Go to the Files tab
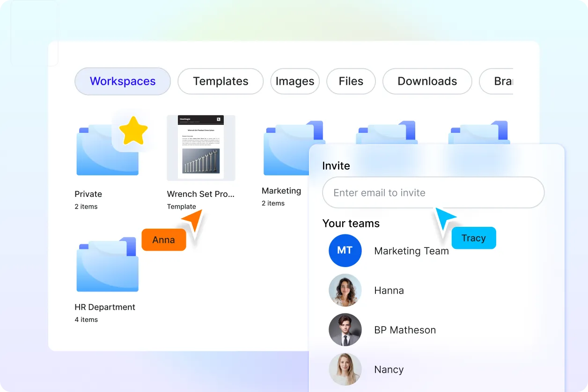This screenshot has height=392, width=588. point(351,81)
